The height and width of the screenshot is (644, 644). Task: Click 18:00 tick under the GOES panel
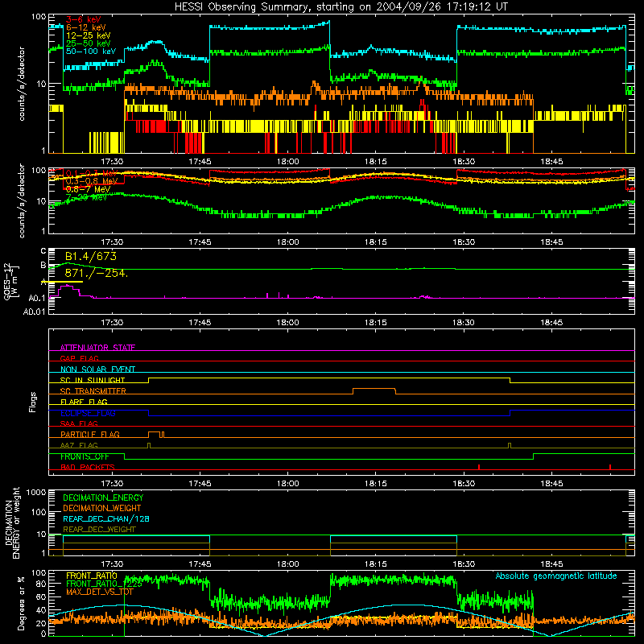click(x=288, y=323)
